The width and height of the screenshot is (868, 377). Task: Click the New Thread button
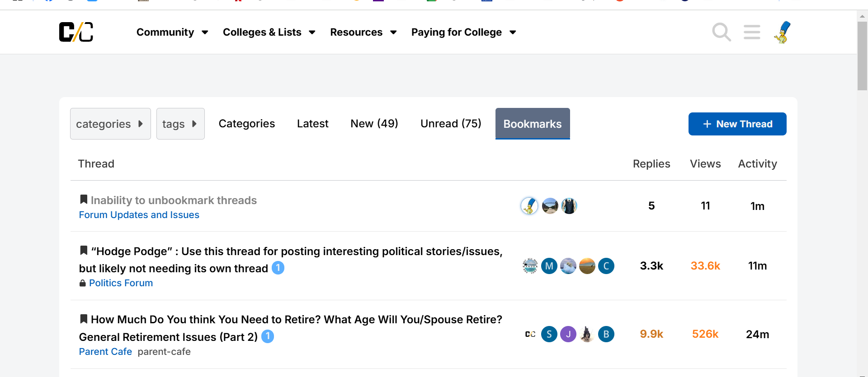click(x=737, y=124)
